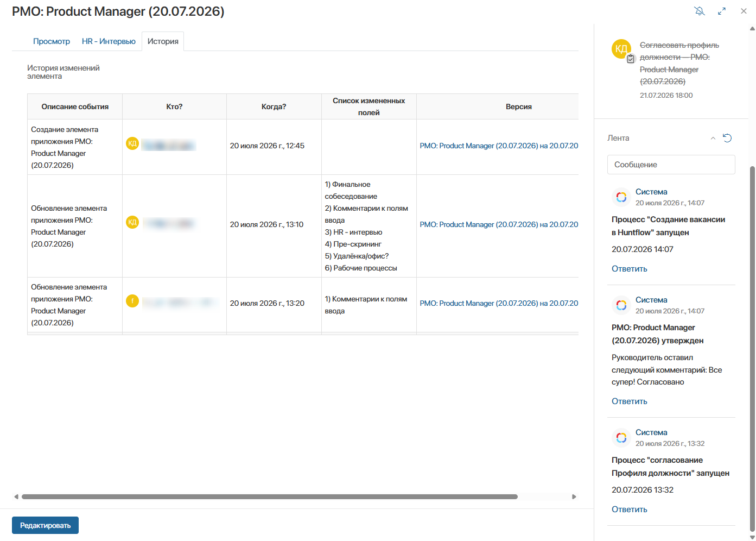
Task: Open the version link in the 12:45 row
Action: (x=499, y=146)
